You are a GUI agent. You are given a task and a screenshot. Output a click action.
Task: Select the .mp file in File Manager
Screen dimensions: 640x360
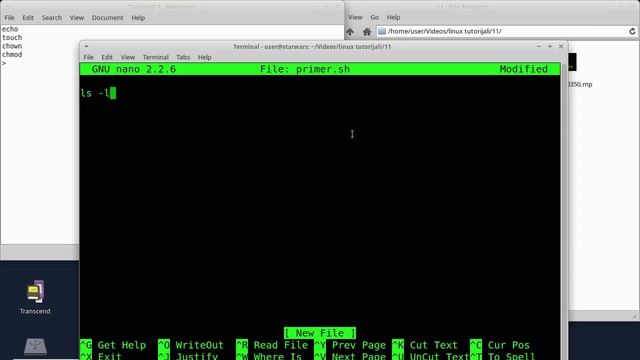580,84
